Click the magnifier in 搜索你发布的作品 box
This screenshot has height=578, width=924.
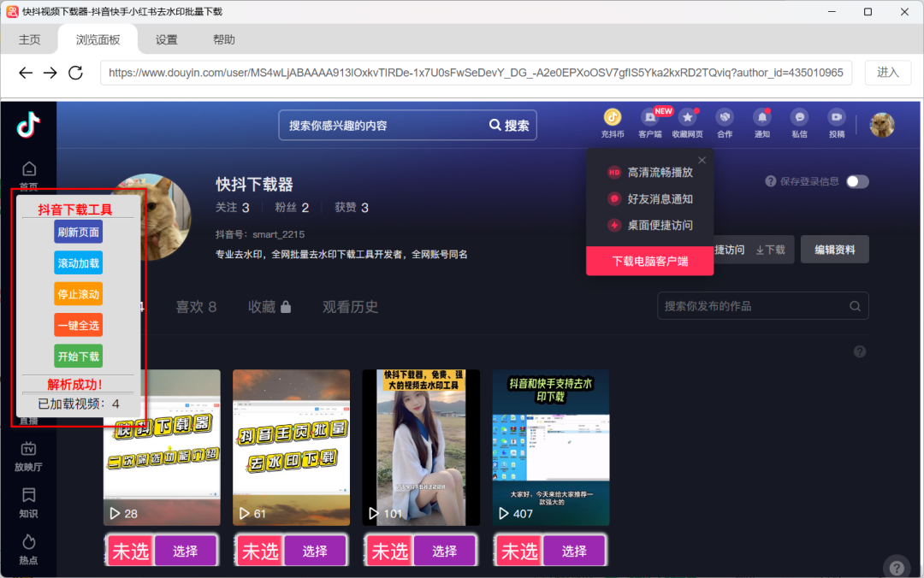[855, 306]
